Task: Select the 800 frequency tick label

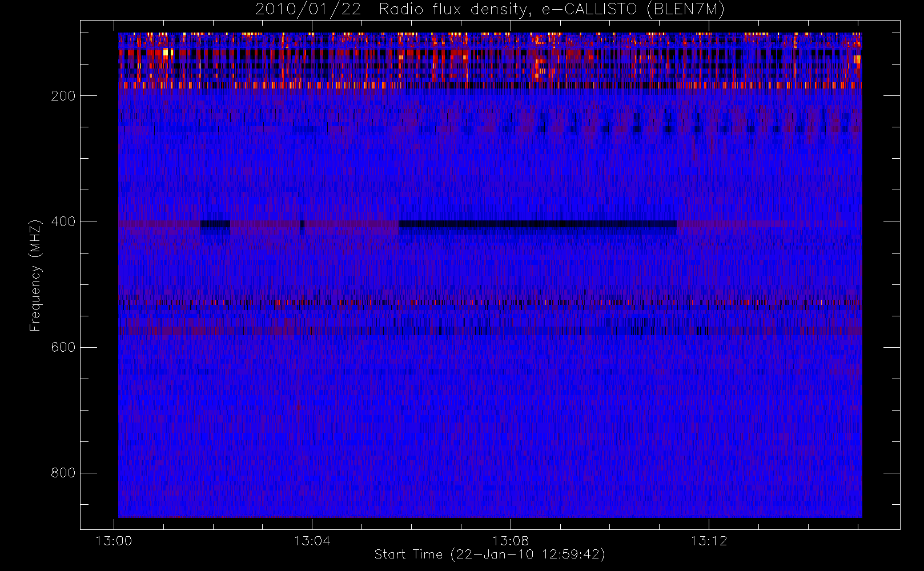Action: click(x=63, y=473)
